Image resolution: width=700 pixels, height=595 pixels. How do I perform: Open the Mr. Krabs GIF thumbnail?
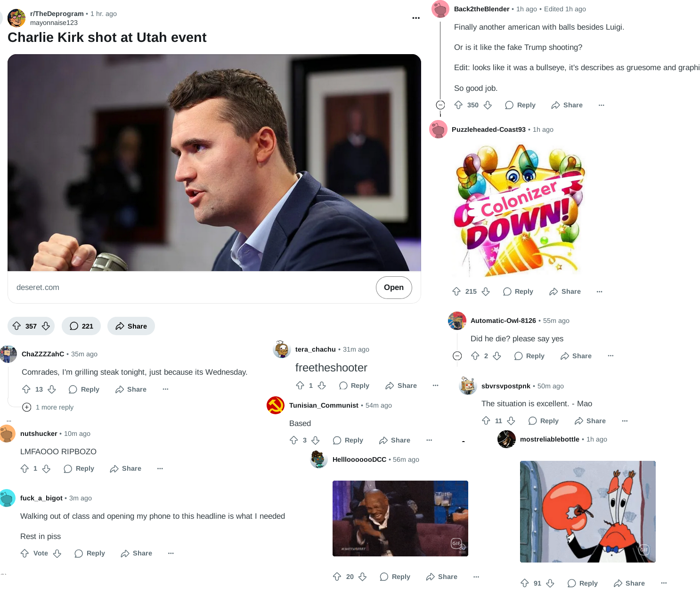coord(588,512)
